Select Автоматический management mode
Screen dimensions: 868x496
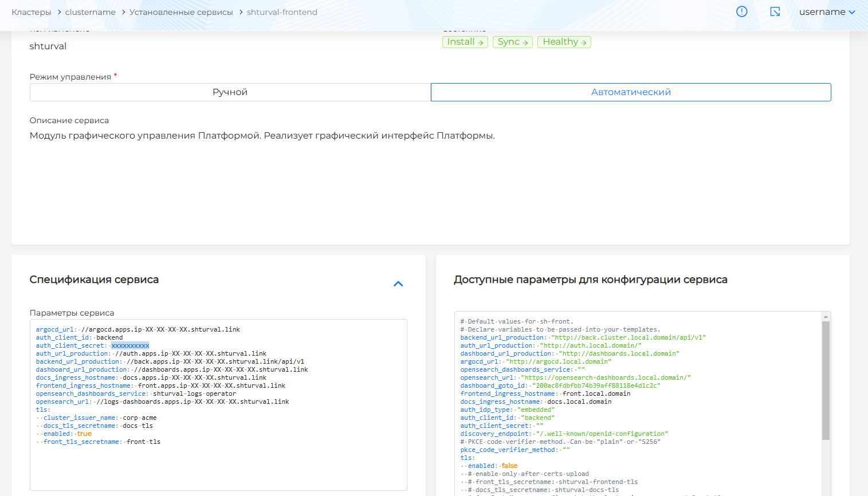tap(631, 92)
